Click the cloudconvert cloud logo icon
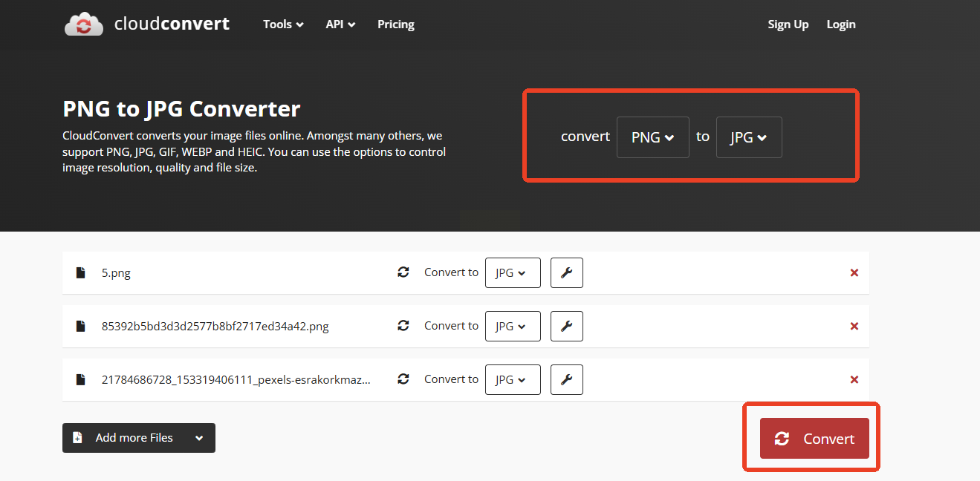This screenshot has height=481, width=980. coord(84,24)
